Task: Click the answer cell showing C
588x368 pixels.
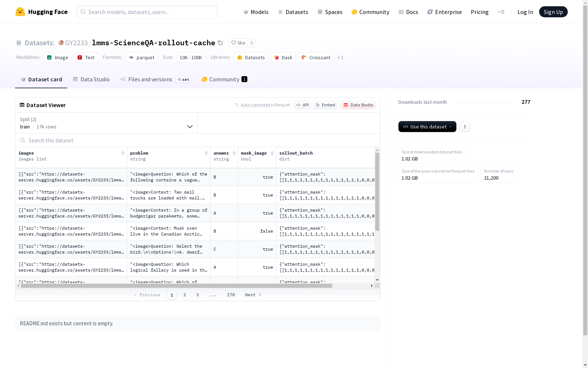Action: [224, 249]
